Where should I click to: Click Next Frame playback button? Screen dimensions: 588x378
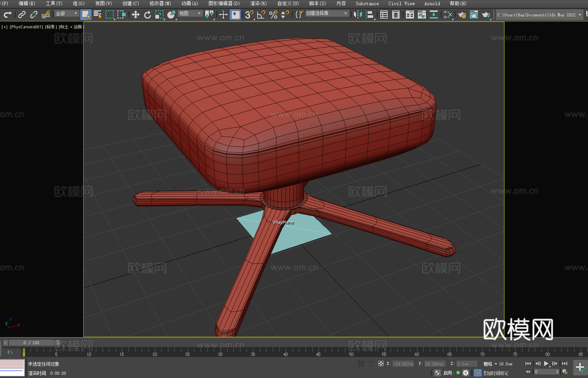point(555,364)
